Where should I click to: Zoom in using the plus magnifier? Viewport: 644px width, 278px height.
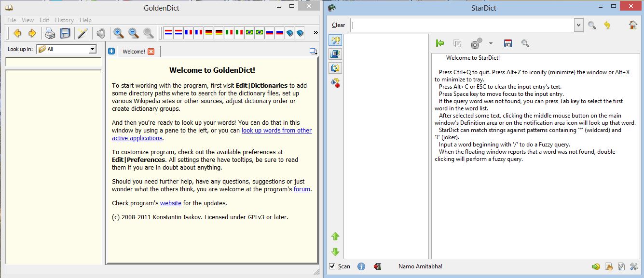pos(118,33)
